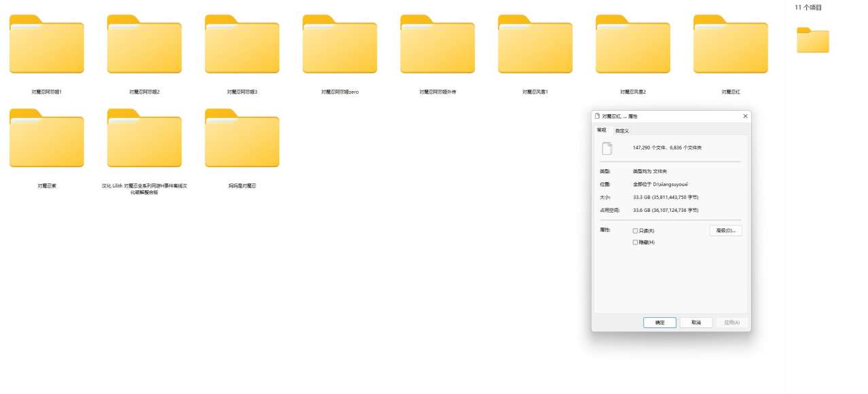This screenshot has height=394, width=868.
Task: Select the 对魔忍阿莎姬2 folder icon
Action: (144, 44)
